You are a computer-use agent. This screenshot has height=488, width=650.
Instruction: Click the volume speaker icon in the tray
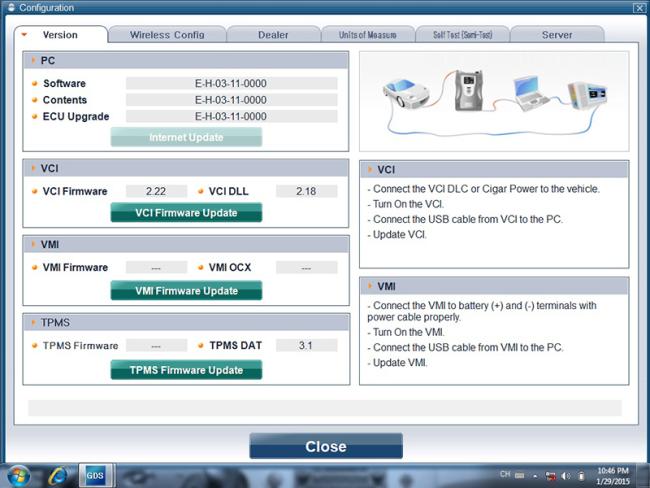(565, 475)
